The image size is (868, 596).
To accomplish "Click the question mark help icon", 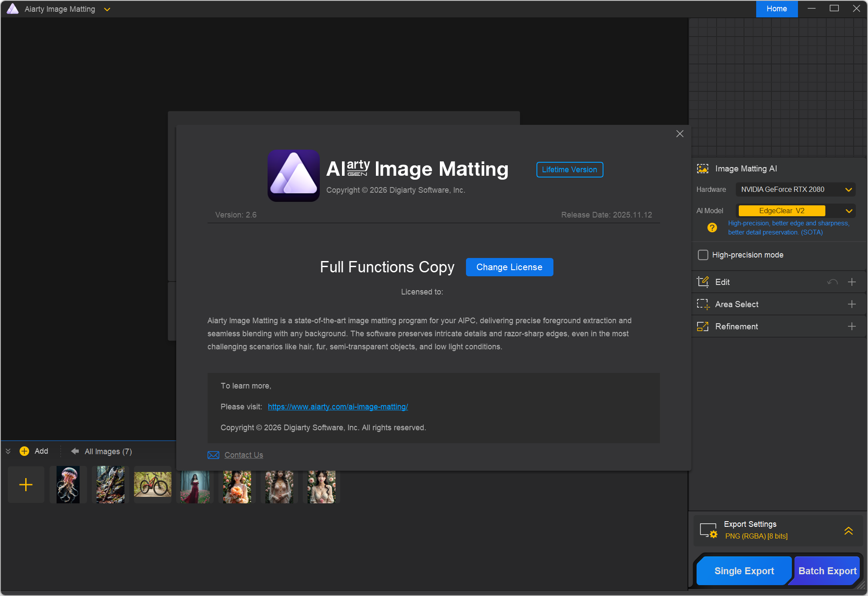I will (x=712, y=228).
